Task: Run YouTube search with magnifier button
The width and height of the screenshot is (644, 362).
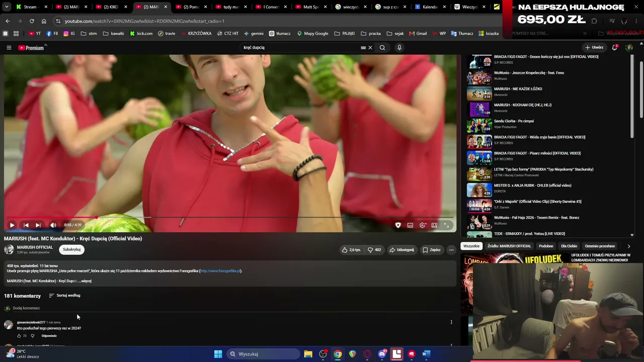Action: pos(382,48)
